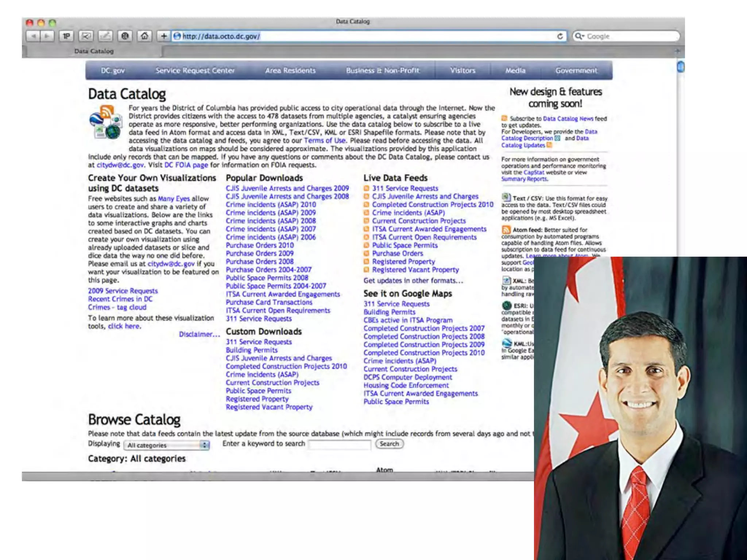Click the browser forward arrow button

47,36
